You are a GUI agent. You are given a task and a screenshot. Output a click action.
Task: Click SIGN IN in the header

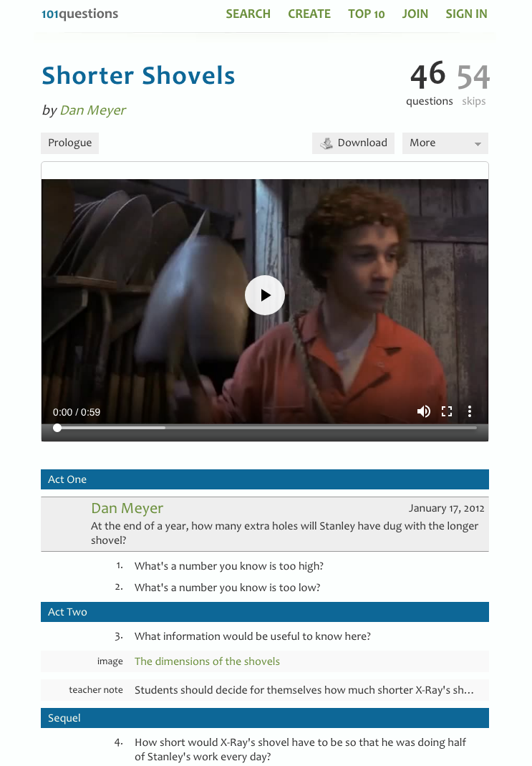click(x=466, y=14)
